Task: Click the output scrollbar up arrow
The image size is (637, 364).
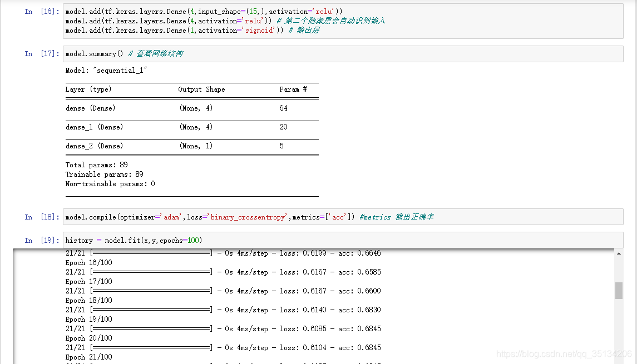Action: (x=619, y=253)
